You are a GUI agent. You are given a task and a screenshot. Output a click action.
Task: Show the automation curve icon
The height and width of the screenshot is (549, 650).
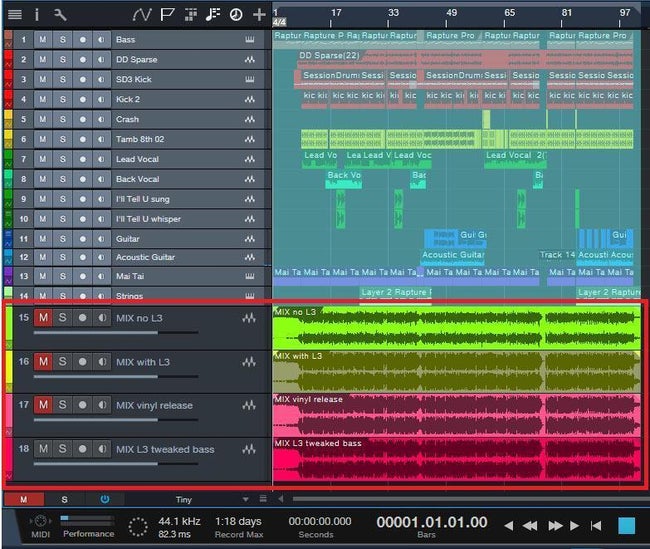[141, 14]
